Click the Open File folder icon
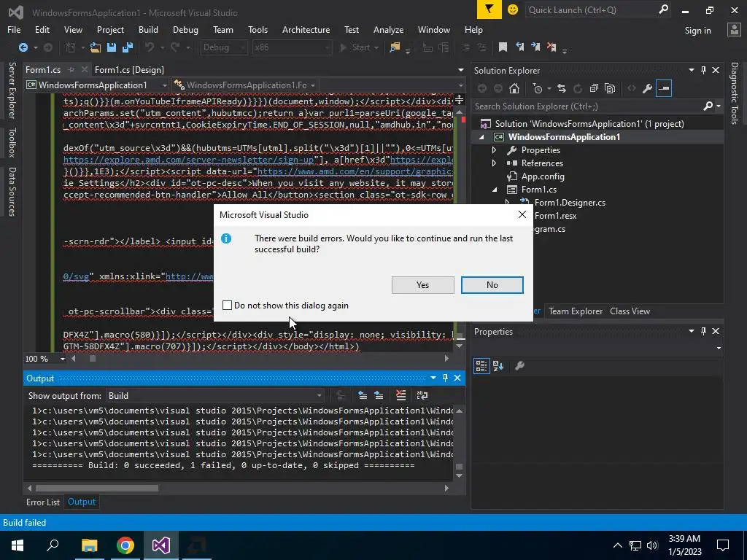 tap(96, 47)
